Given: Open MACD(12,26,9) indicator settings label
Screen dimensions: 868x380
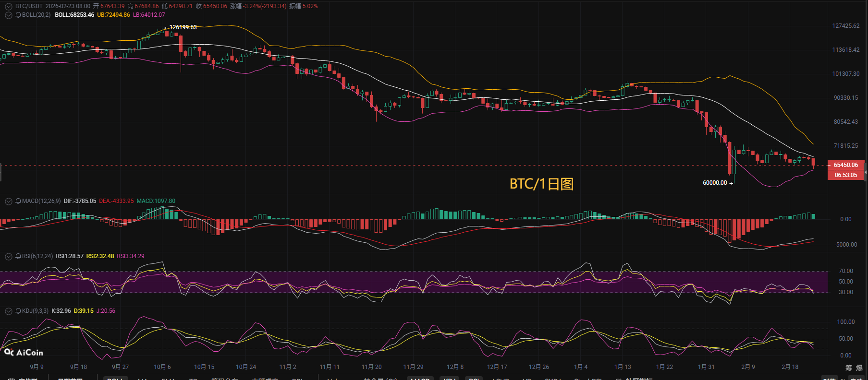Looking at the screenshot, I should pos(41,201).
